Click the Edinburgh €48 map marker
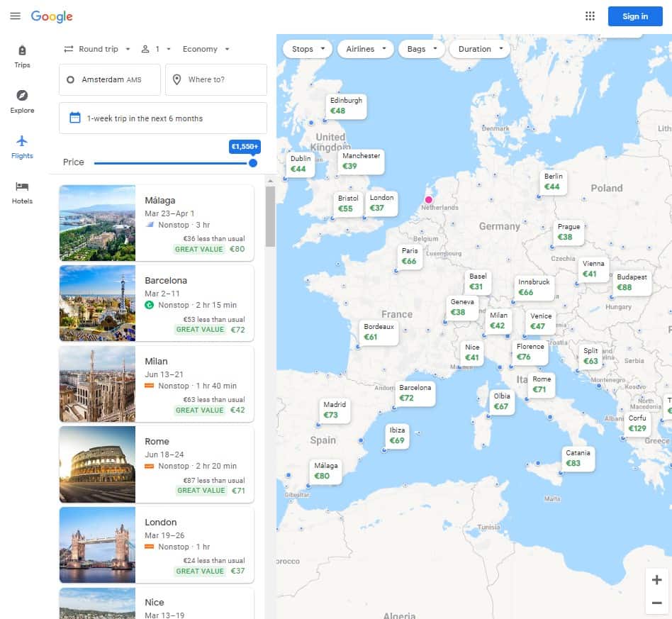672x619 pixels. point(346,106)
